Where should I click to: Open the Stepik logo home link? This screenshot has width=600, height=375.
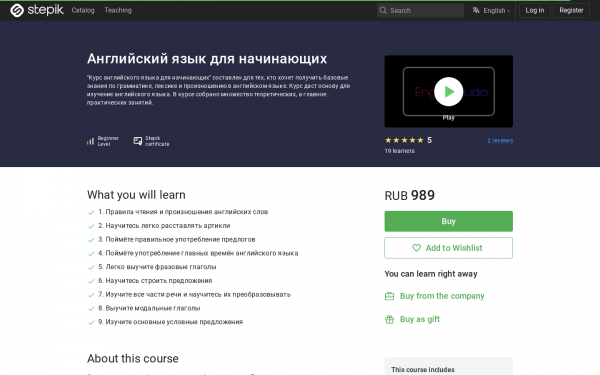click(37, 10)
